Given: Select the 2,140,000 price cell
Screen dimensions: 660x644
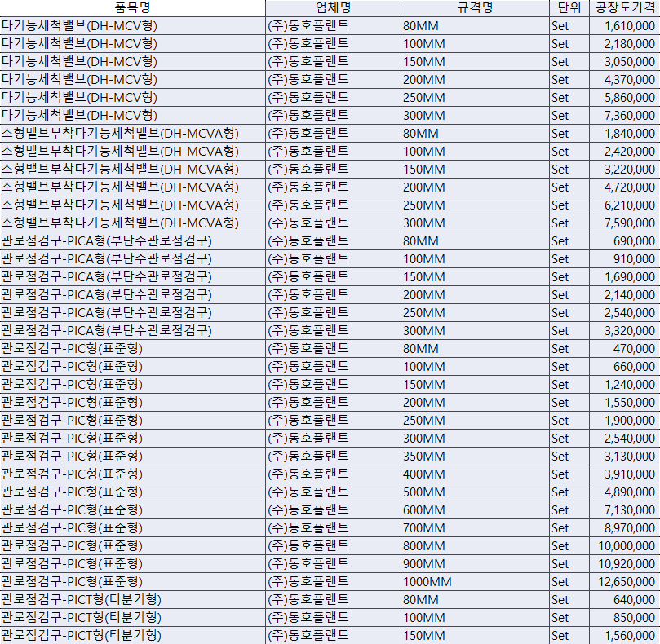Looking at the screenshot, I should point(625,295).
